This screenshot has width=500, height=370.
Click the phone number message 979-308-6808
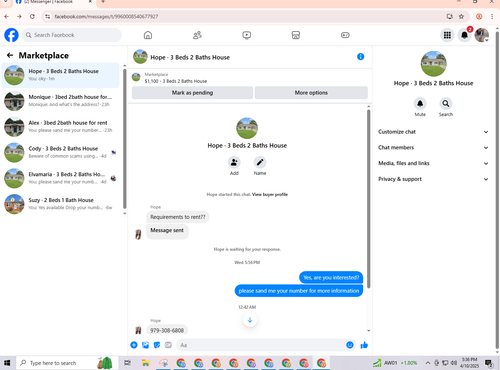pyautogui.click(x=167, y=330)
